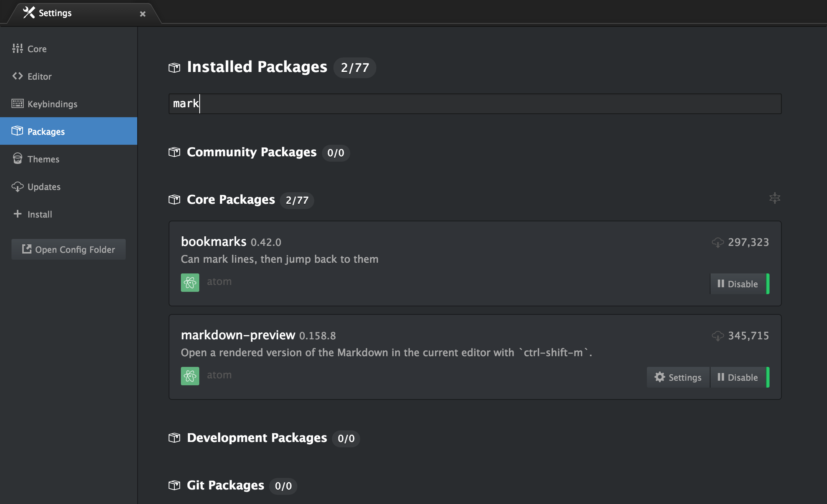The width and height of the screenshot is (827, 504).
Task: Click Open Config Folder button
Action: [69, 249]
